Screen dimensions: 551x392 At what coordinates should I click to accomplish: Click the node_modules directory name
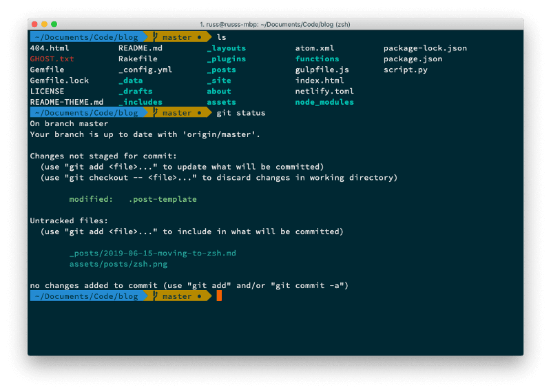324,102
